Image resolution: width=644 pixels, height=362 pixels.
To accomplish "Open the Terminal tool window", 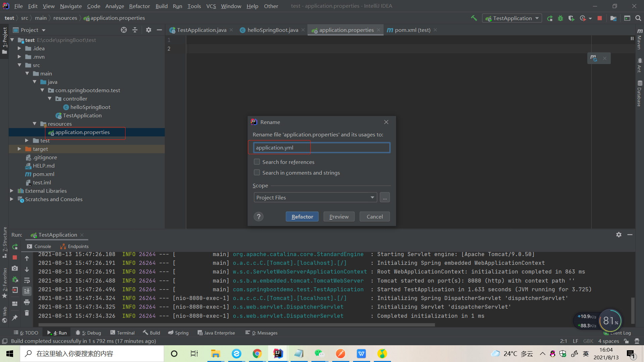I will tap(122, 333).
